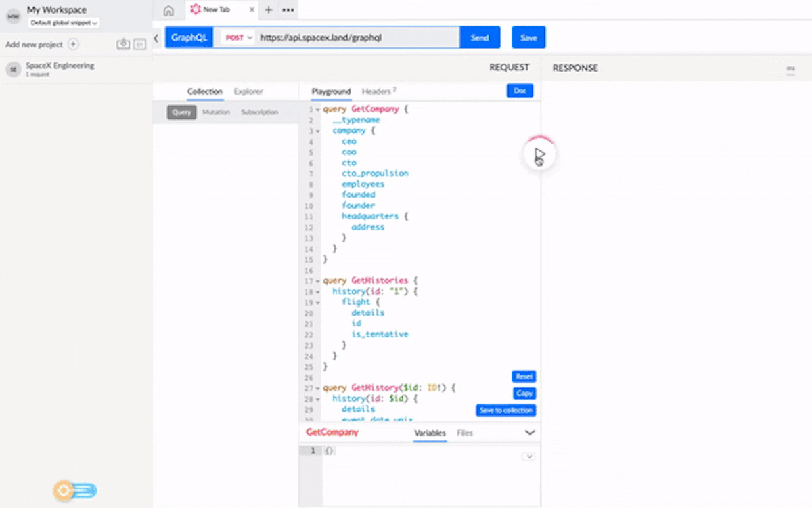Image resolution: width=812 pixels, height=508 pixels.
Task: Click the import project icon in sidebar
Action: (123, 45)
